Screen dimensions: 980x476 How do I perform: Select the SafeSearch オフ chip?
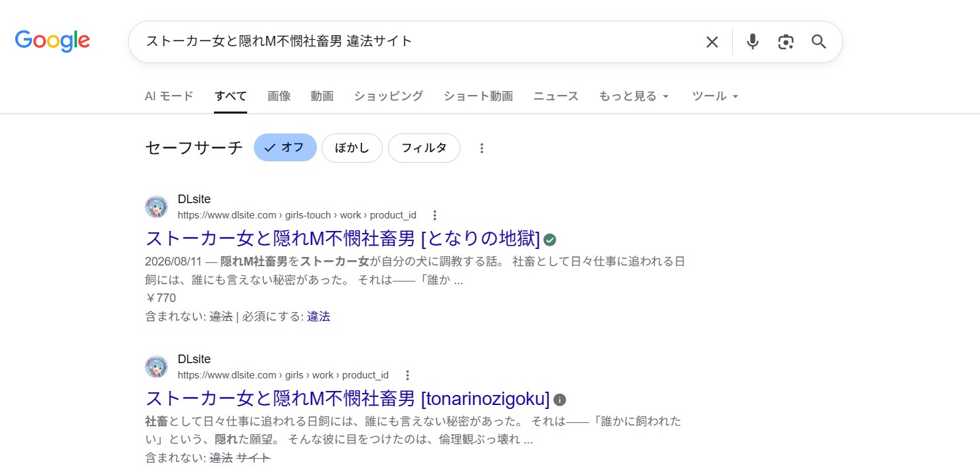click(x=285, y=147)
